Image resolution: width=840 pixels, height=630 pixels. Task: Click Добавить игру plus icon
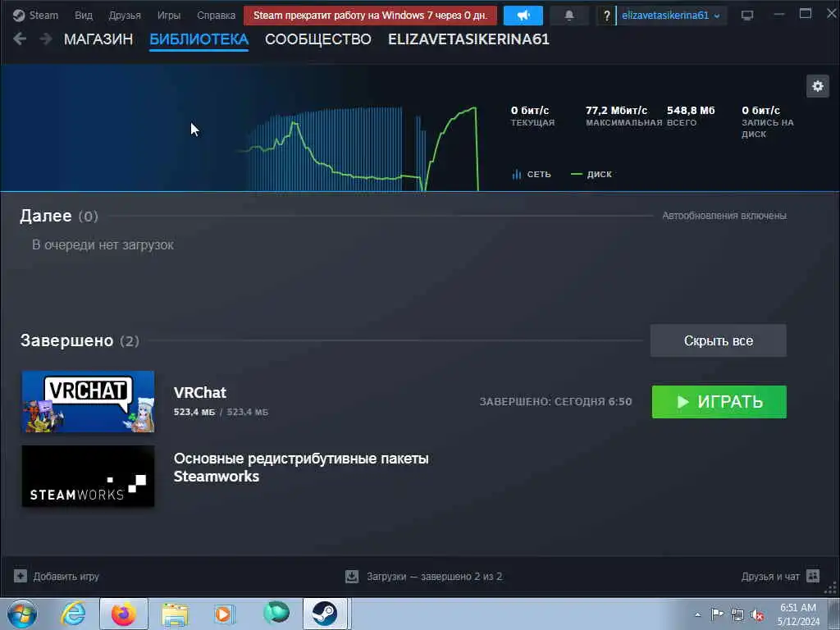(21, 576)
